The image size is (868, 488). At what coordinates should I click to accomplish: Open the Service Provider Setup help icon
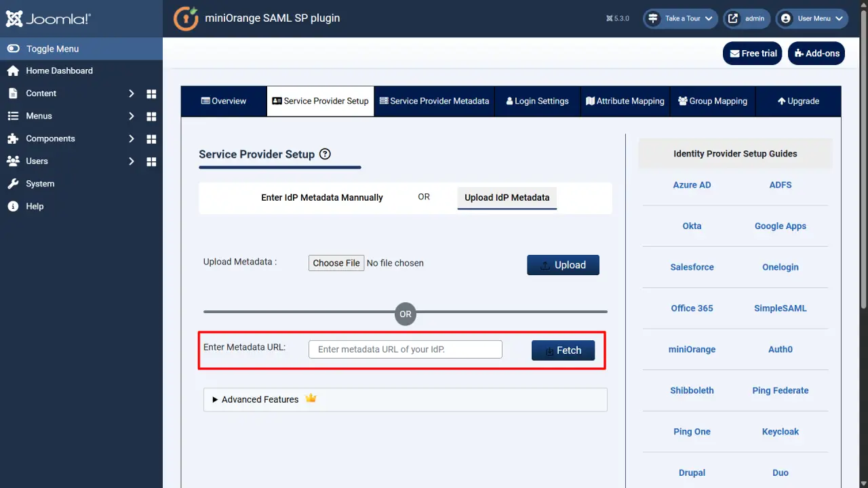(x=325, y=154)
